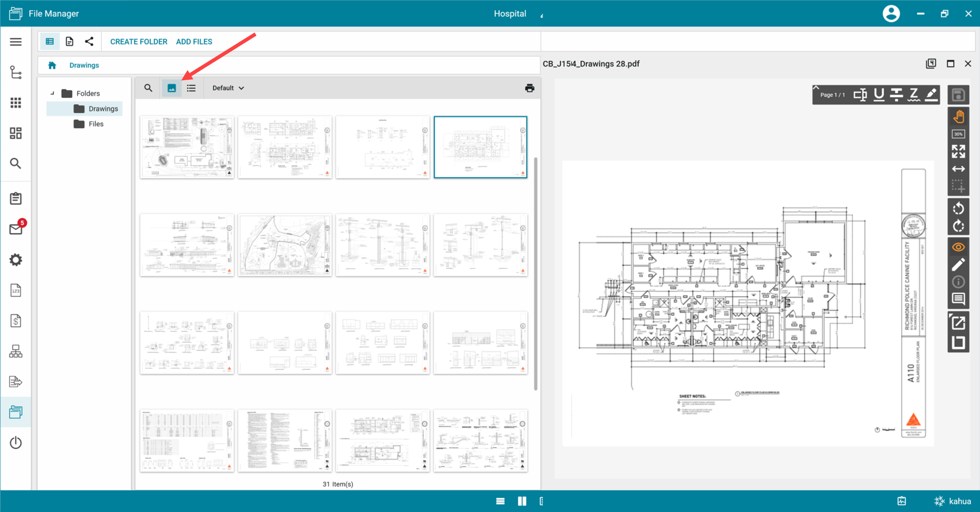Open the Default sort dropdown

click(x=228, y=88)
